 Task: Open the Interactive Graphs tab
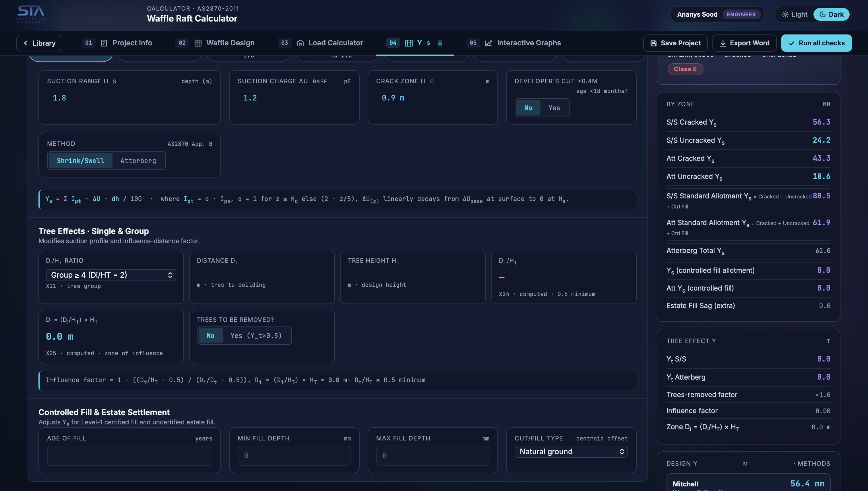click(514, 43)
